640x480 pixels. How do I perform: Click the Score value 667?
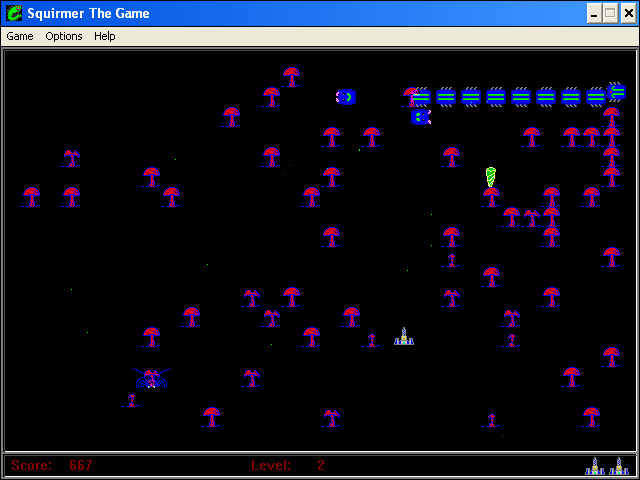pyautogui.click(x=81, y=465)
